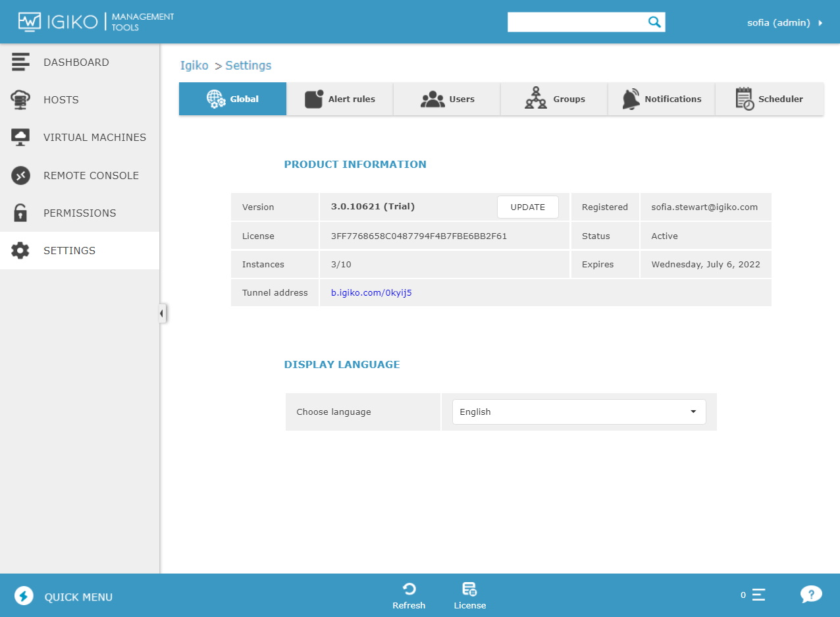This screenshot has width=840, height=617.
Task: Click the Igiko breadcrumb link
Action: tap(194, 65)
